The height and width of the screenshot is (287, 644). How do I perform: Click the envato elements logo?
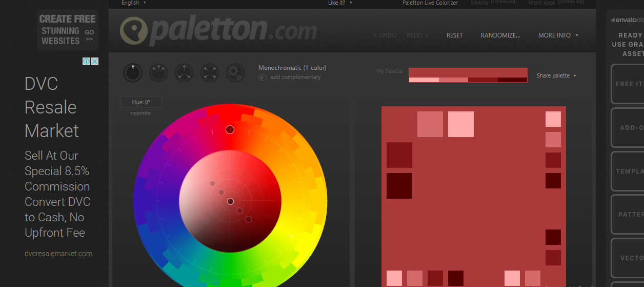[x=627, y=20]
